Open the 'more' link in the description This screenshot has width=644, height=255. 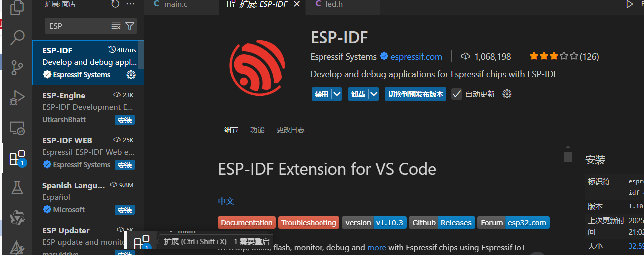(377, 248)
